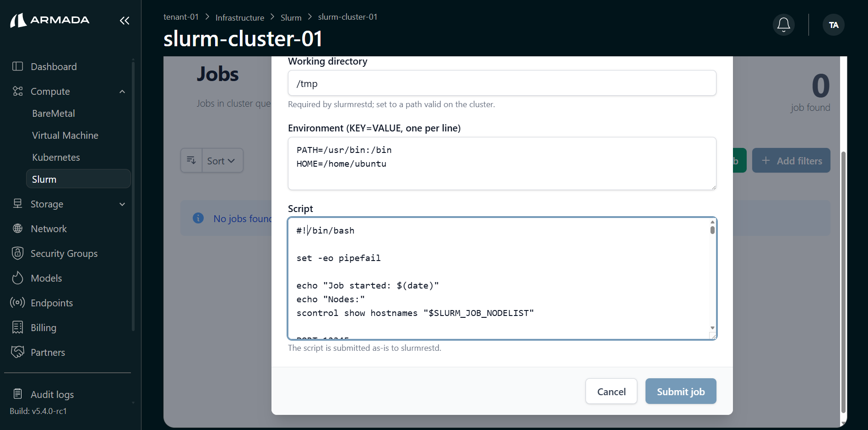Click the 'HOME=/home/ubuntu' environment line
The width and height of the screenshot is (868, 430).
click(x=342, y=164)
